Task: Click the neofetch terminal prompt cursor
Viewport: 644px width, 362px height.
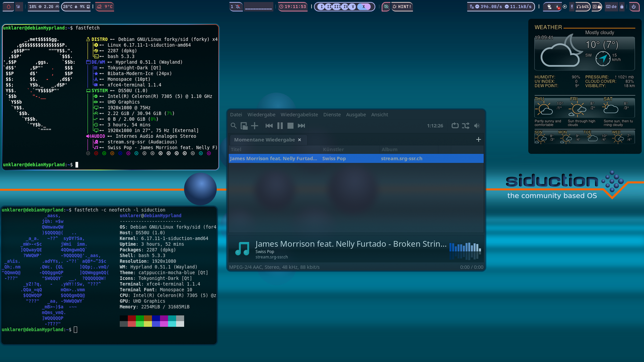Action: coord(75,329)
